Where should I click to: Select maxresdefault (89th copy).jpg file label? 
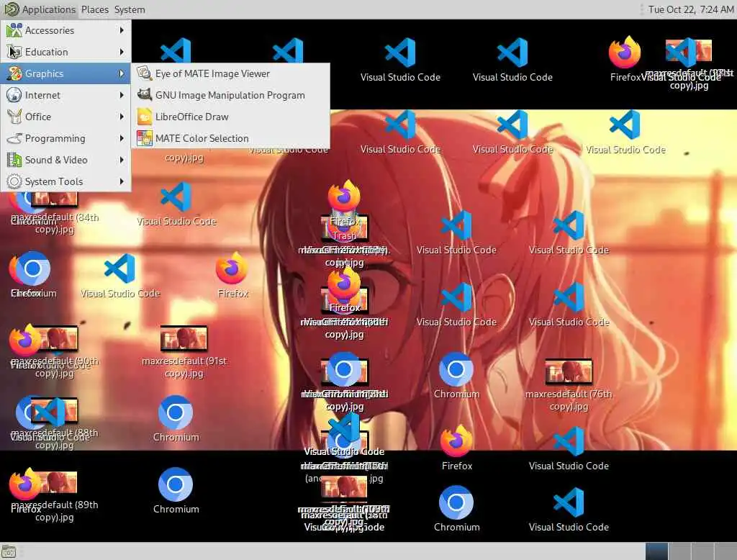coord(55,510)
